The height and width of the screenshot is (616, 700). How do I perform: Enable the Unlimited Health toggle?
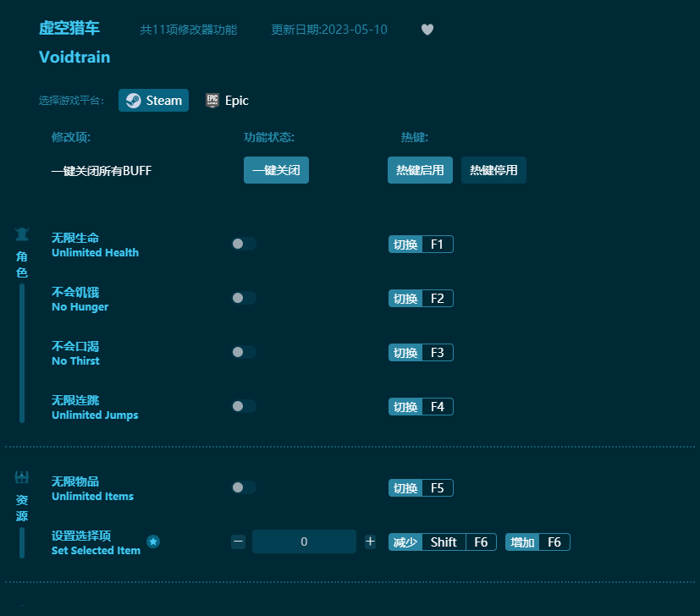243,244
